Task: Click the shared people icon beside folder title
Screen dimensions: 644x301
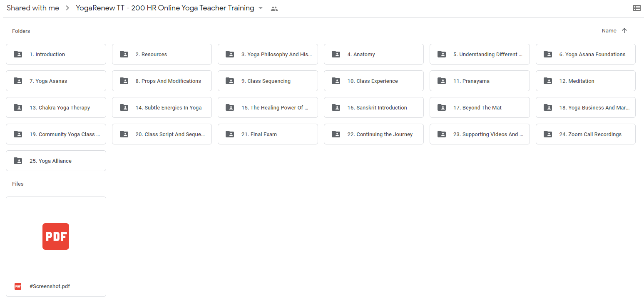Action: (274, 8)
